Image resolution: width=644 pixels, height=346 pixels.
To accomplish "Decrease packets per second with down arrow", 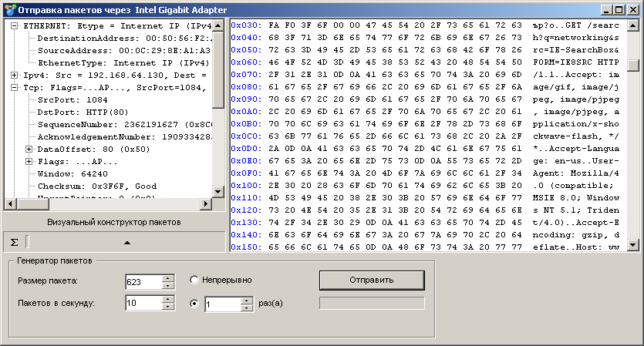I will [167, 307].
